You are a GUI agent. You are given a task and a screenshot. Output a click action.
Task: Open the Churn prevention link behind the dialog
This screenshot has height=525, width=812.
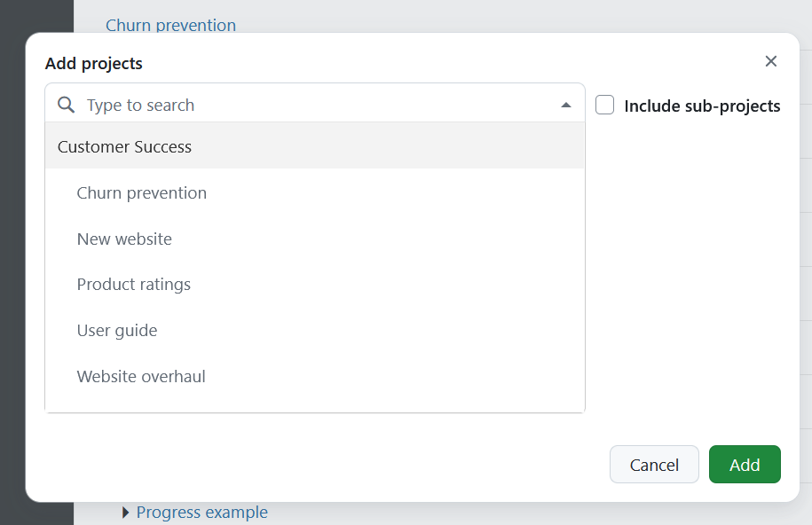tap(170, 25)
